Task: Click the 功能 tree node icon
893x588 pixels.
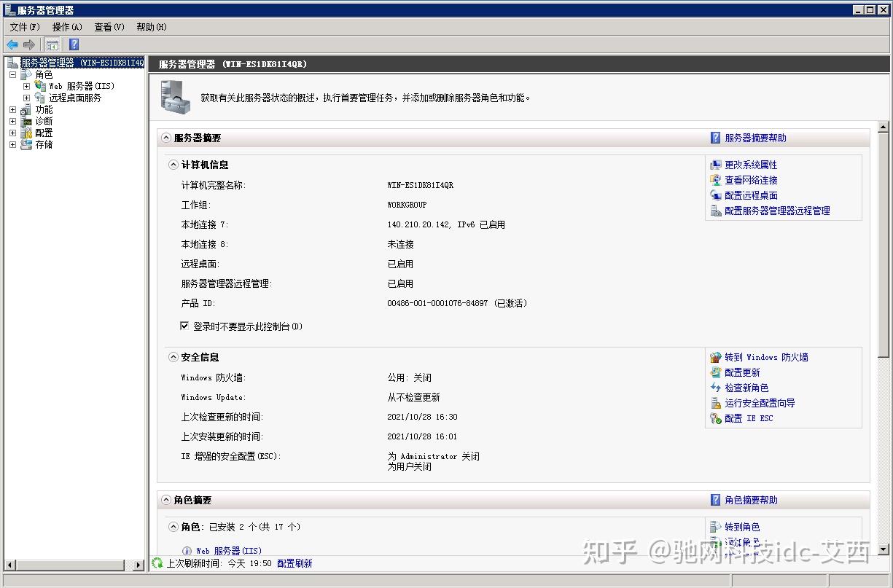Action: (x=26, y=109)
